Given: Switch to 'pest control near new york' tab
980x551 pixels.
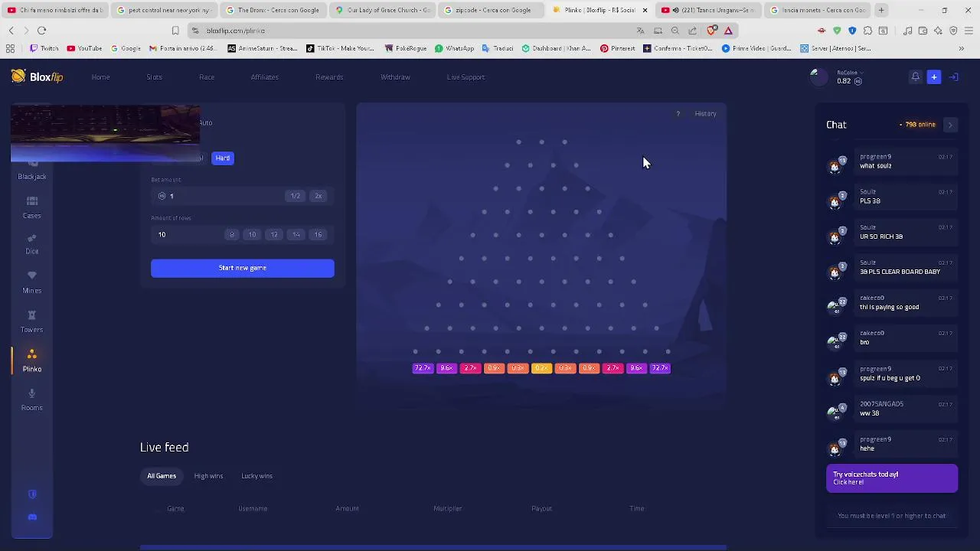Looking at the screenshot, I should pos(165,10).
